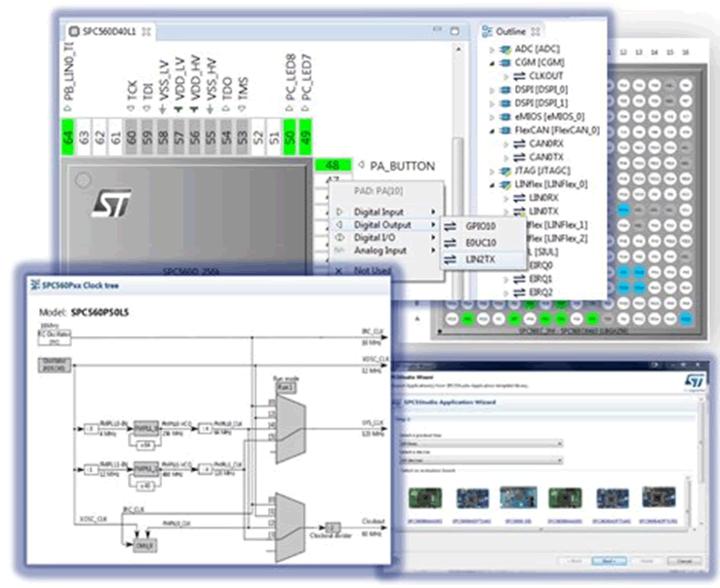Screen dimensions: 720x588
Task: Switch to the SPC560D40L1 editor tab
Action: tap(109, 31)
